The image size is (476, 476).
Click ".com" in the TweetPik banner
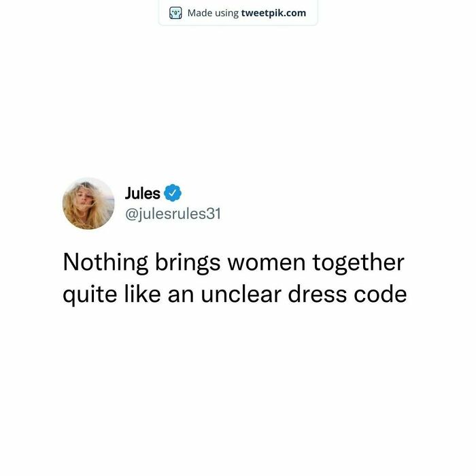[294, 14]
